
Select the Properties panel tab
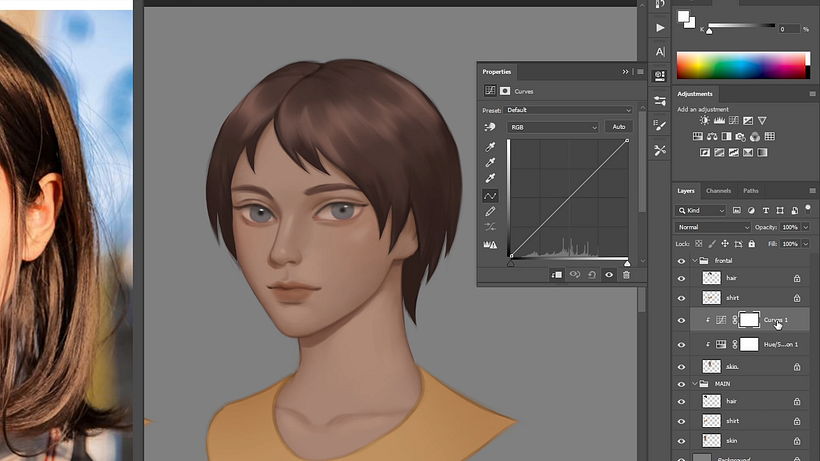point(496,72)
